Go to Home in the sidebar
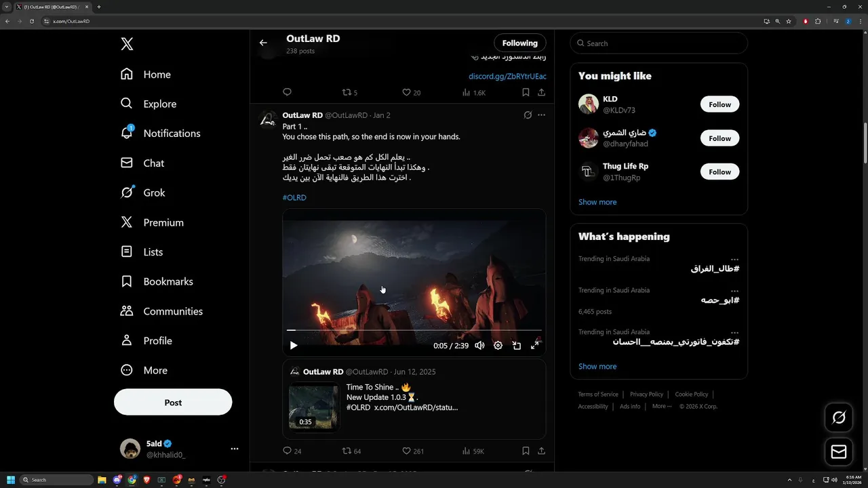Image resolution: width=868 pixels, height=488 pixels. click(x=146, y=75)
